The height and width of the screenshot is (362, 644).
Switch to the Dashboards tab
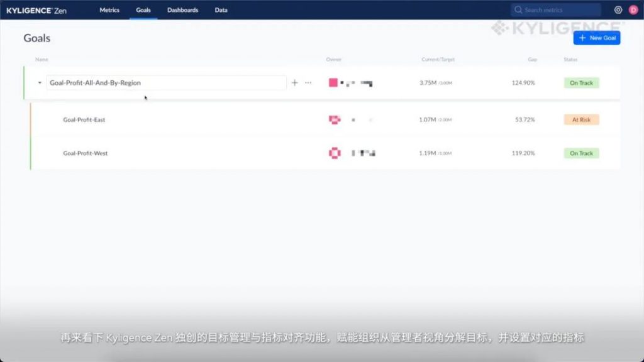click(x=183, y=10)
